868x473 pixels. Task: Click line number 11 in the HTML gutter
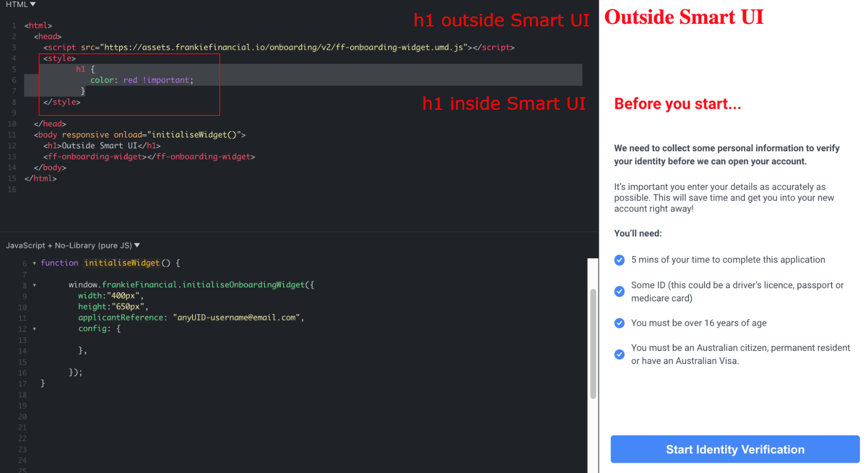point(12,135)
